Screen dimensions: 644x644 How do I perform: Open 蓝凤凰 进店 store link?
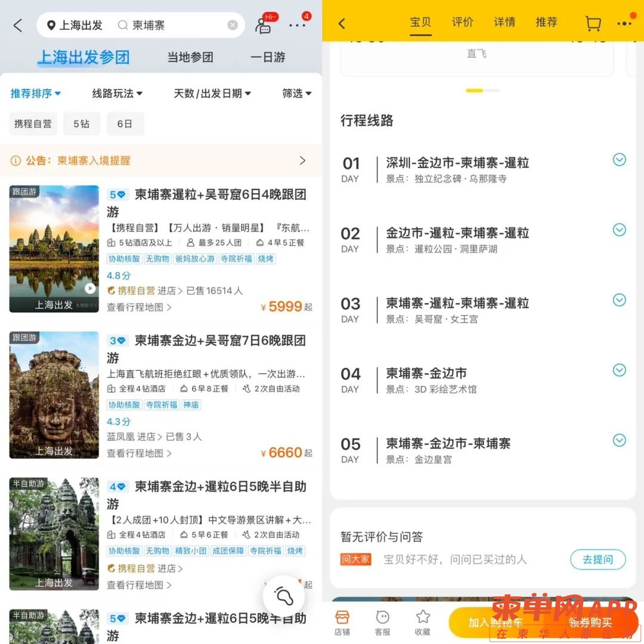(x=134, y=436)
